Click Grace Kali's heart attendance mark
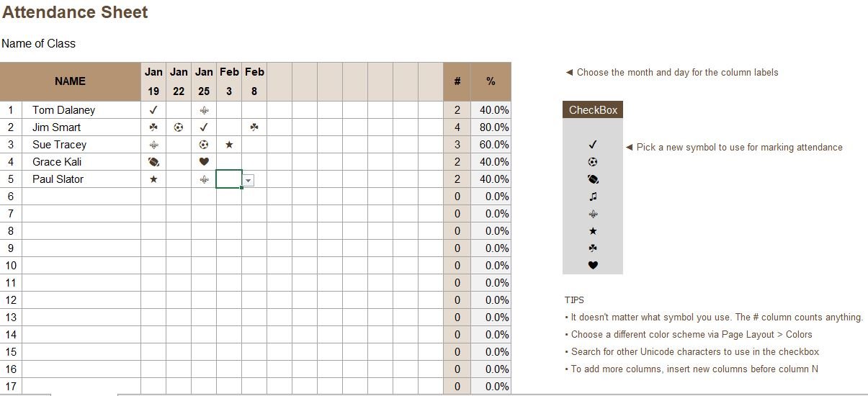 (204, 162)
